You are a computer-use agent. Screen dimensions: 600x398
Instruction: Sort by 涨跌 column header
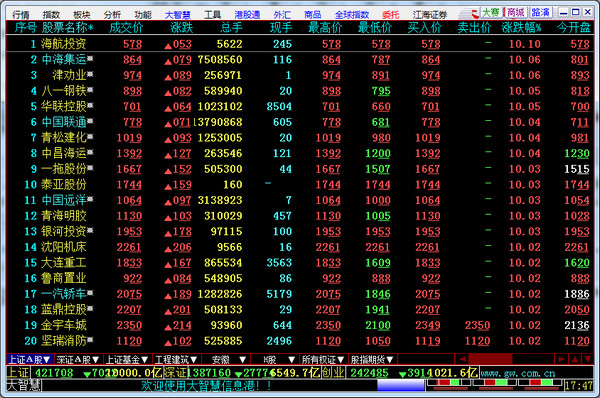[x=181, y=28]
